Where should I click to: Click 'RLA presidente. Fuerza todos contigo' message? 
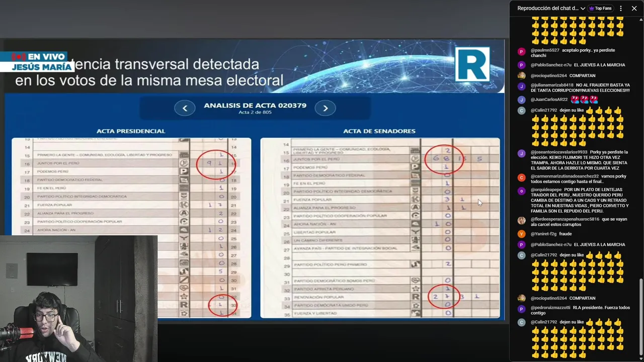pyautogui.click(x=580, y=310)
